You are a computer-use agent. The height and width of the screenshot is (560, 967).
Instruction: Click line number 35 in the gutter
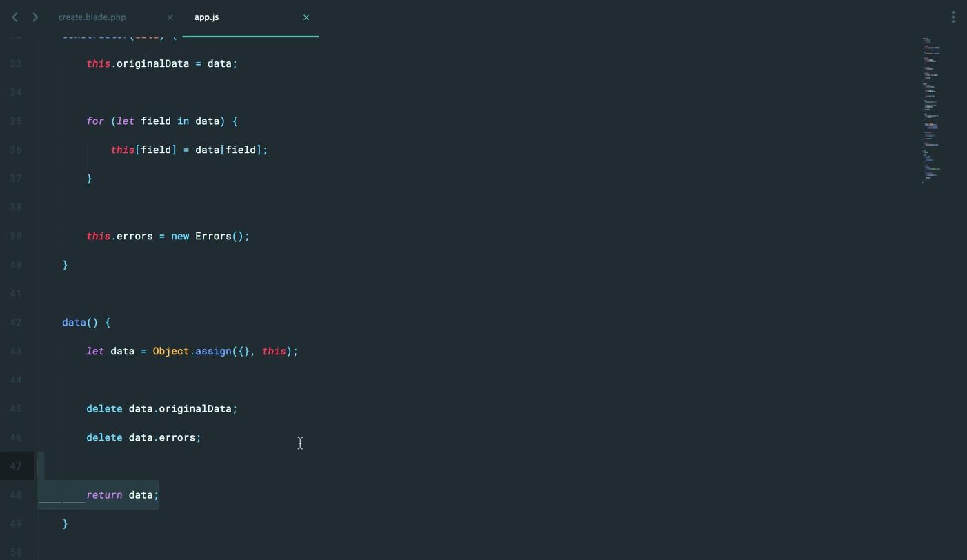coord(16,121)
